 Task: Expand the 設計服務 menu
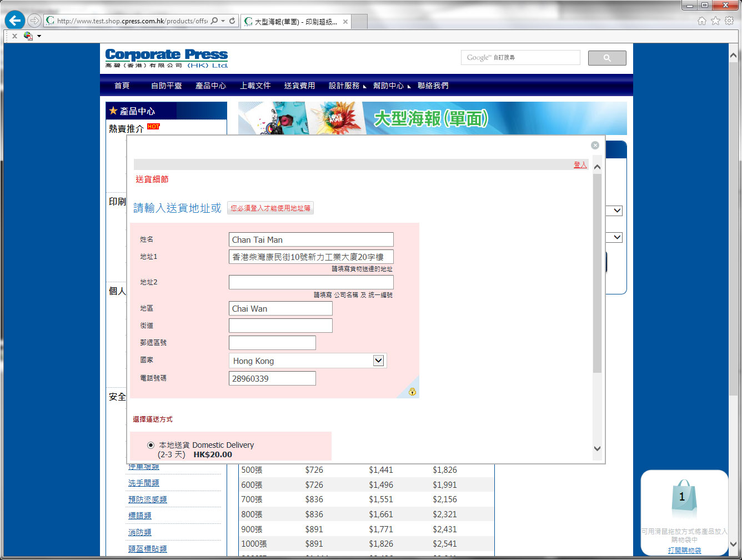[347, 86]
